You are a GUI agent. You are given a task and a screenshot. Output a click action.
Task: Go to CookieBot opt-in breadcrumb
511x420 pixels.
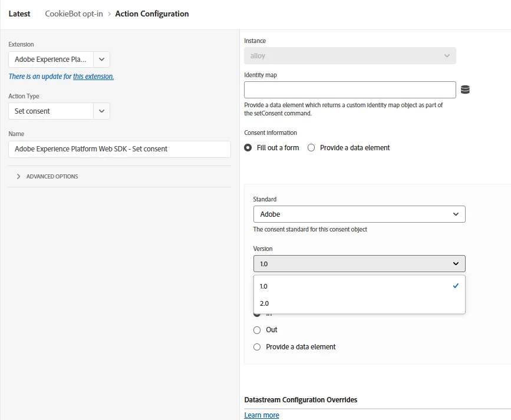(x=74, y=14)
